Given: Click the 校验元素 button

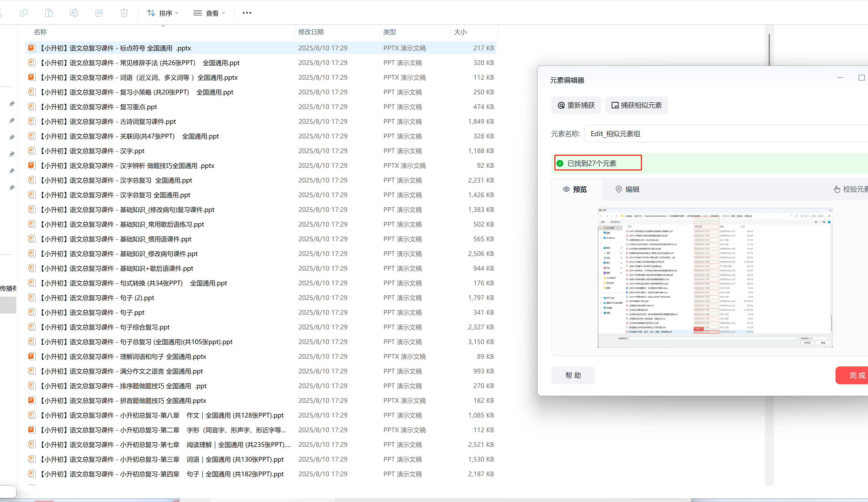Looking at the screenshot, I should 851,189.
